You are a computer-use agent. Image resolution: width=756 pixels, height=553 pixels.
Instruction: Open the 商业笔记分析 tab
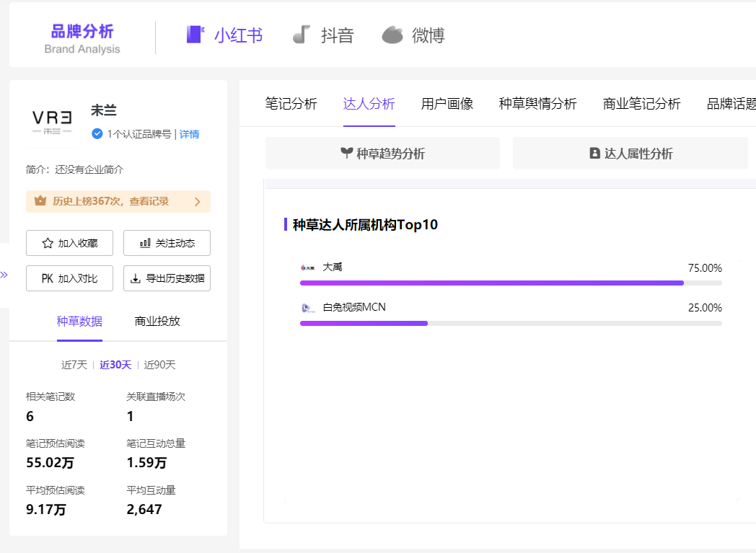point(642,104)
